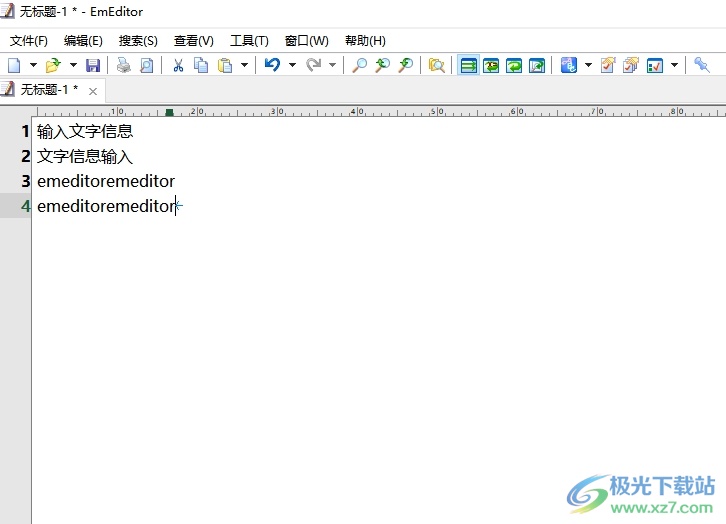Open properties for current configuration icon

[608, 65]
